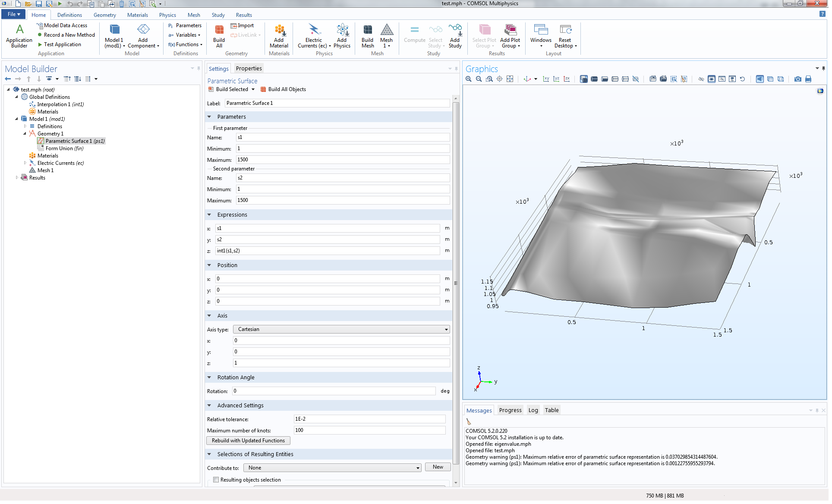Click the Print graphics icon

click(x=808, y=79)
